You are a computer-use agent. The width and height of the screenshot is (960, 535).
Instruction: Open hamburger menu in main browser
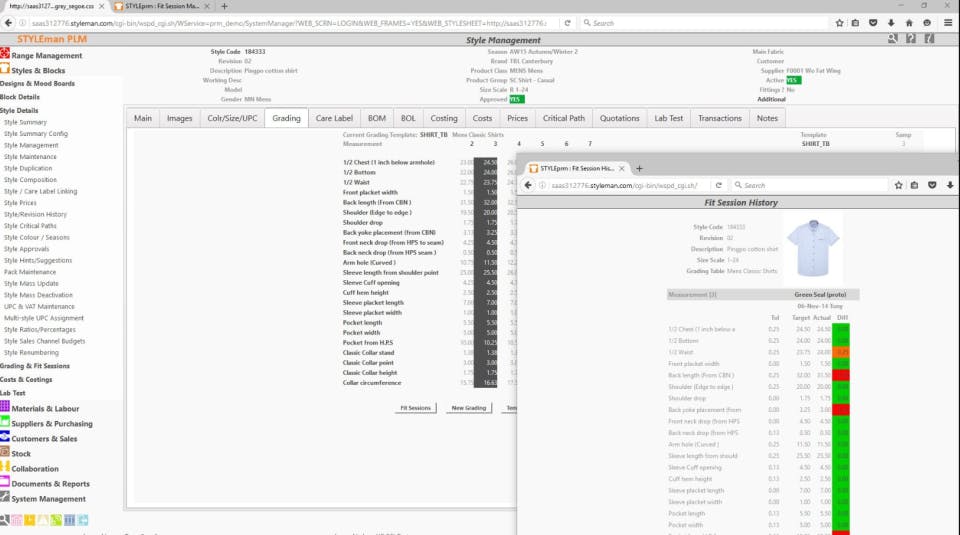click(x=948, y=23)
